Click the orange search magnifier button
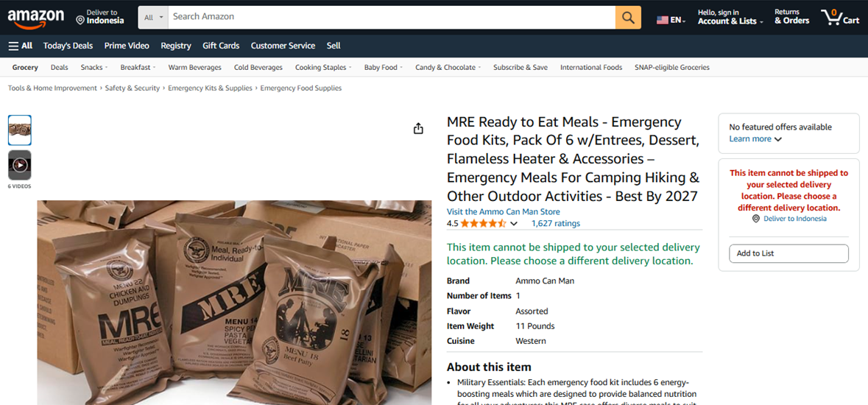Image resolution: width=868 pixels, height=405 pixels. 628,17
